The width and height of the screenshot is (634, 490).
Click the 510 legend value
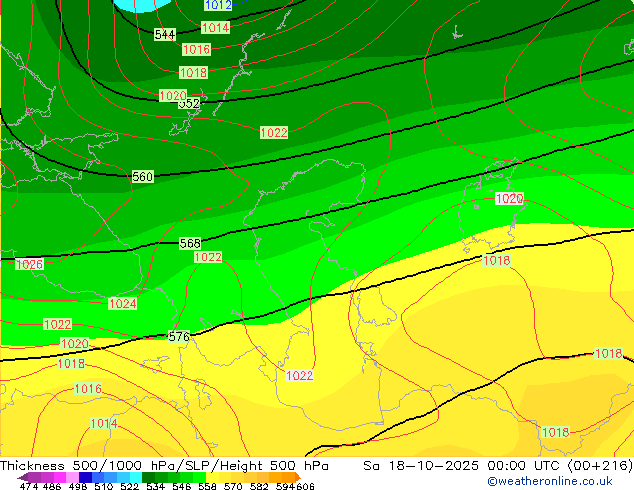click(x=104, y=486)
